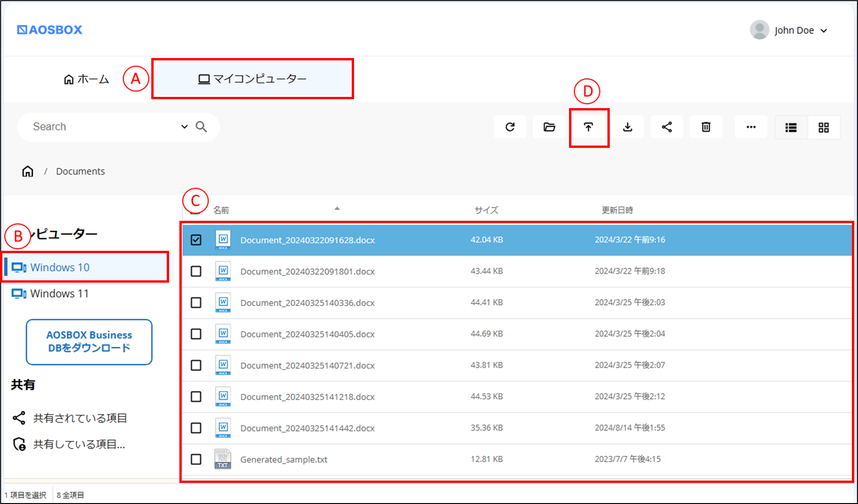Switch to grid view
The height and width of the screenshot is (504, 858).
click(824, 127)
